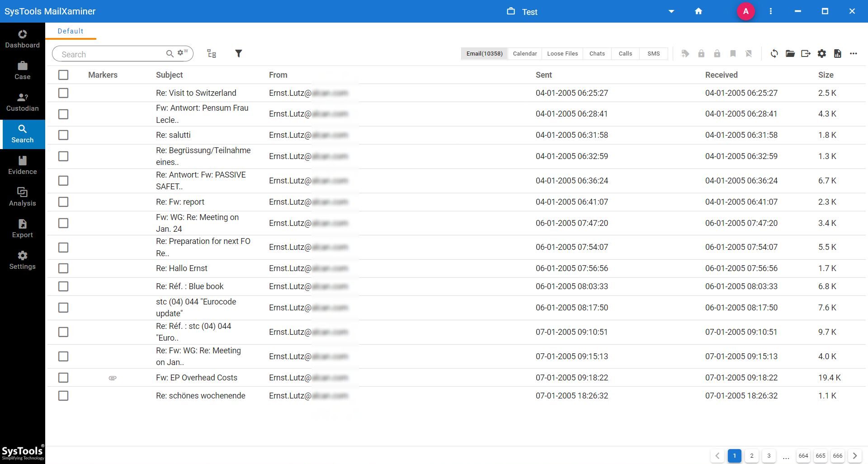868x464 pixels.
Task: Jump to page 664
Action: coord(803,456)
